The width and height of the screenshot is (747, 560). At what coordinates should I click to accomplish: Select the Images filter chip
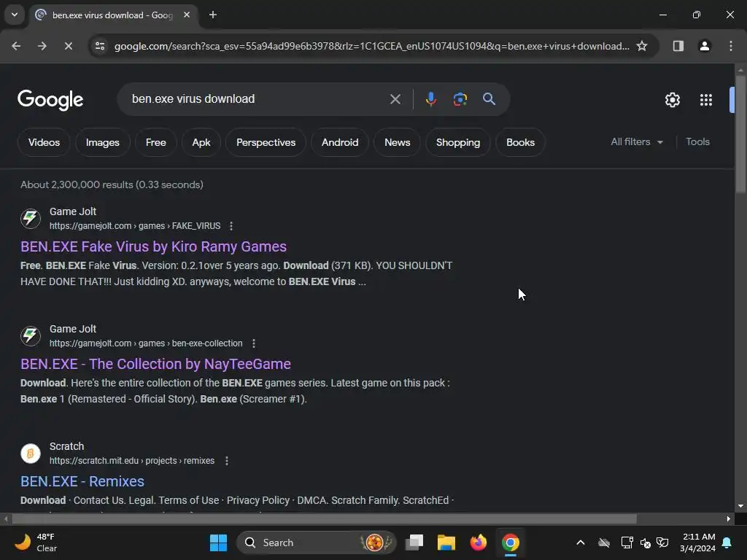click(x=102, y=142)
